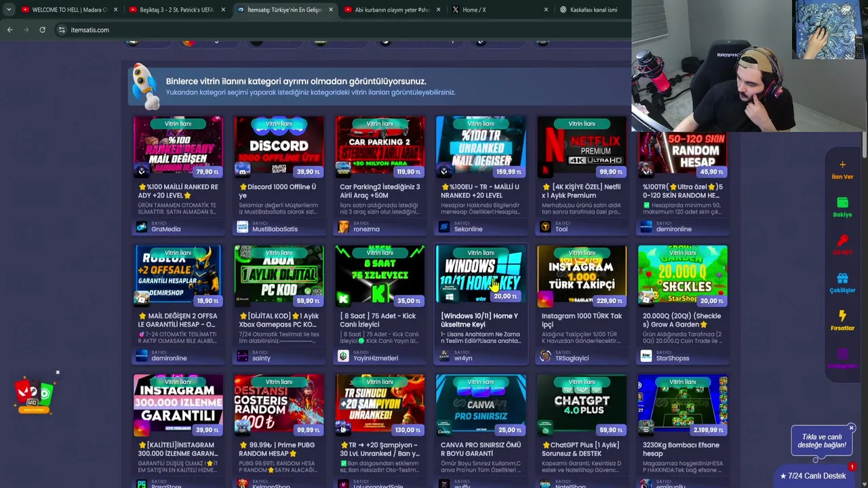Open Bakiye wallet icon in sidebar

coord(842,203)
